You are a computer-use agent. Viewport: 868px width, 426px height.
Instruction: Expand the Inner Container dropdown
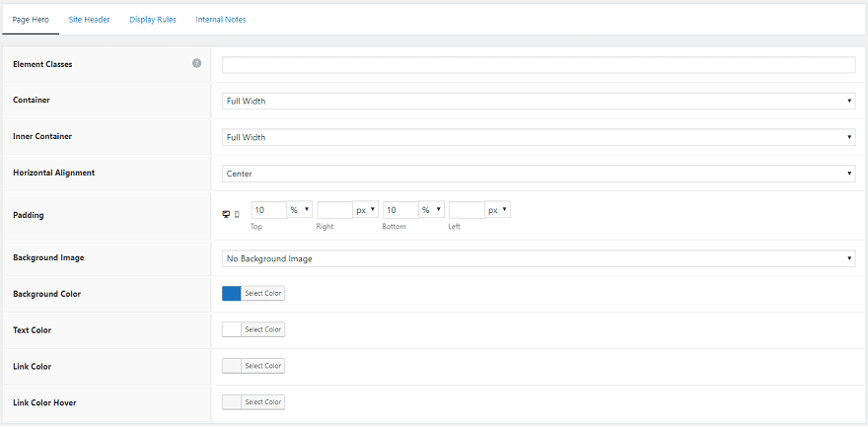click(539, 137)
